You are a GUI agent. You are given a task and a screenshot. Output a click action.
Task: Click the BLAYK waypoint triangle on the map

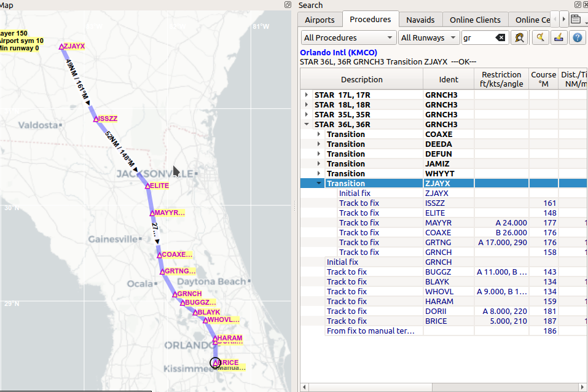pos(195,313)
